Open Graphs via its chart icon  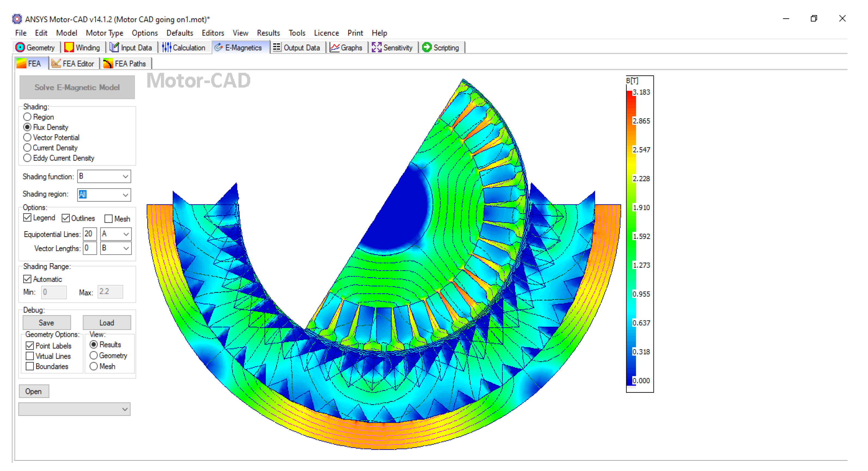click(334, 47)
